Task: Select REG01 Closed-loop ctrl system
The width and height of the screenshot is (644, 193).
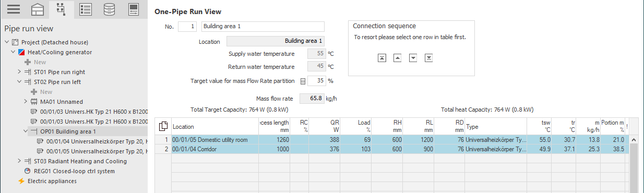Action: (x=74, y=171)
